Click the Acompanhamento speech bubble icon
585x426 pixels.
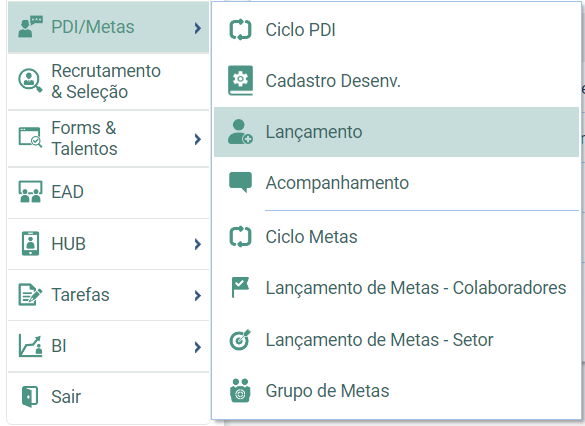pos(240,182)
